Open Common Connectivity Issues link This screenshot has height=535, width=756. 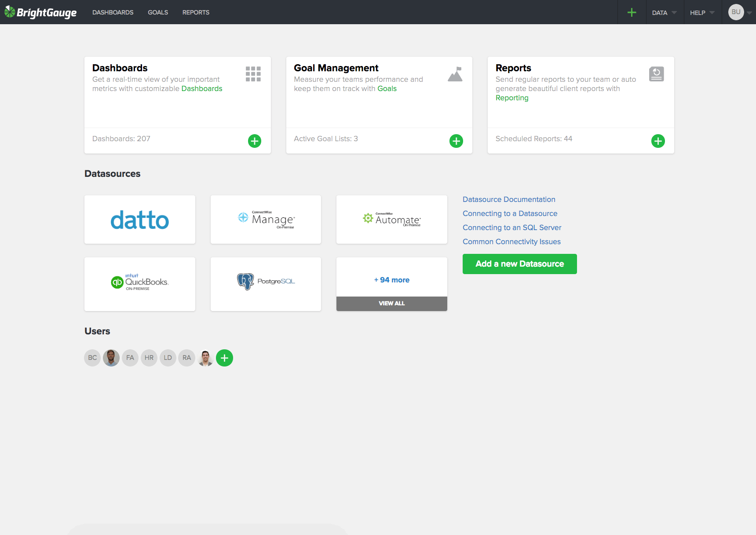[511, 242]
